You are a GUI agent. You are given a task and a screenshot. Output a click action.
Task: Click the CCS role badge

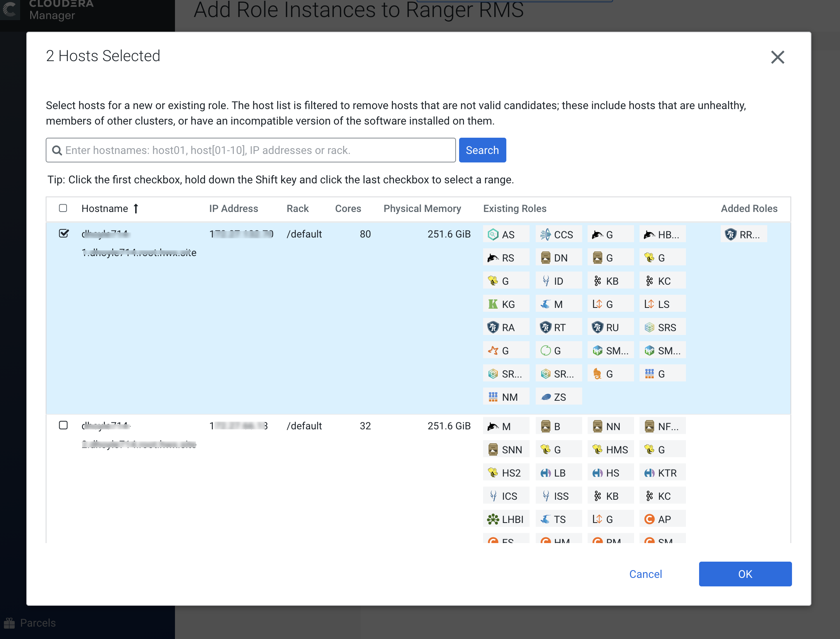pyautogui.click(x=558, y=234)
